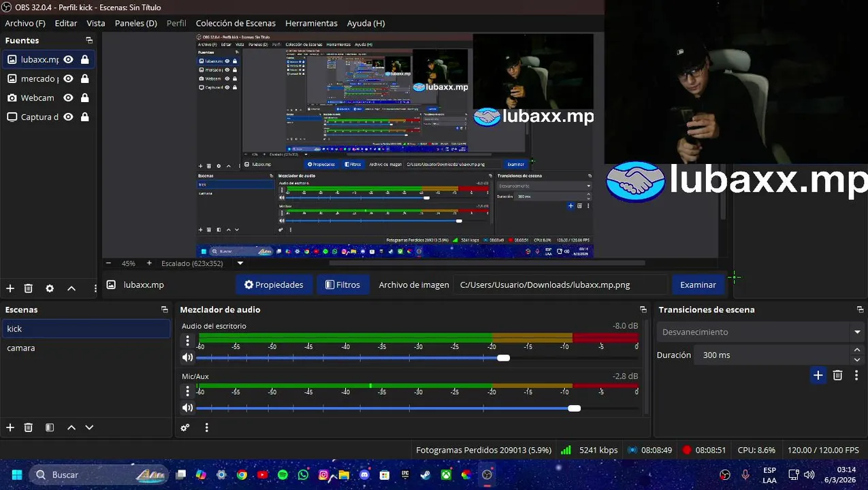Open the Herramientas menu
The width and height of the screenshot is (868, 490).
(x=311, y=23)
